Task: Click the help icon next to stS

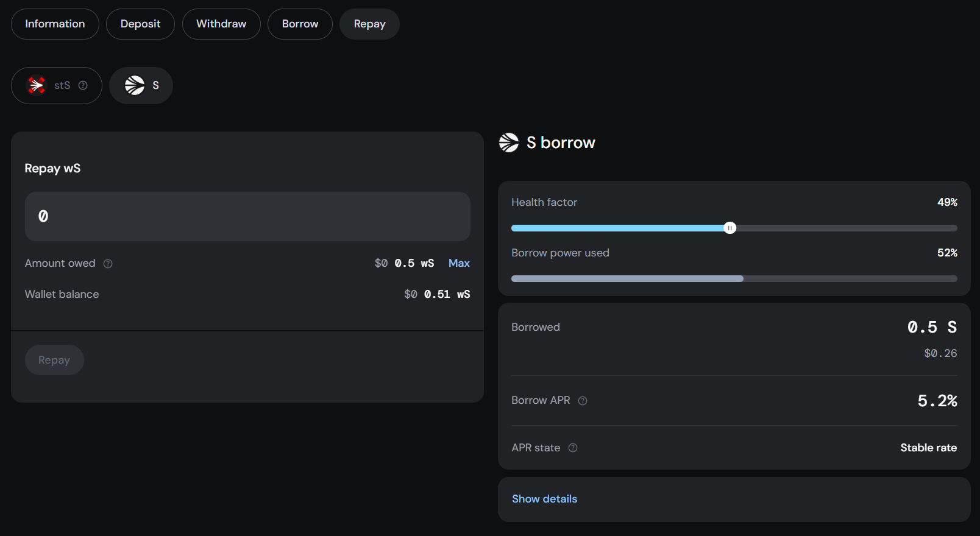Action: click(x=83, y=85)
